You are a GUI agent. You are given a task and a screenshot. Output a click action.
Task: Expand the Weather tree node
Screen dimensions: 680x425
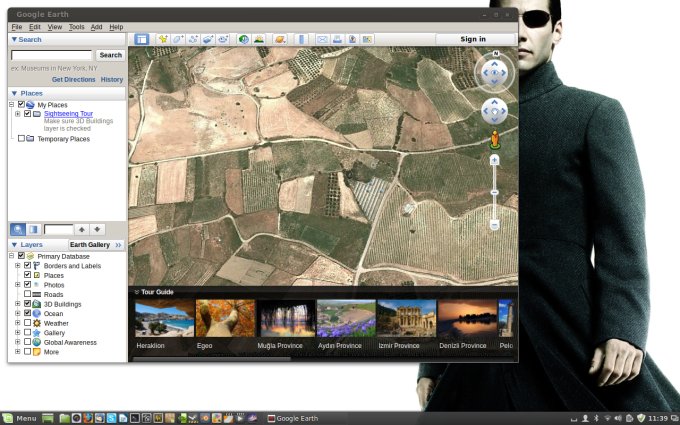pos(18,323)
